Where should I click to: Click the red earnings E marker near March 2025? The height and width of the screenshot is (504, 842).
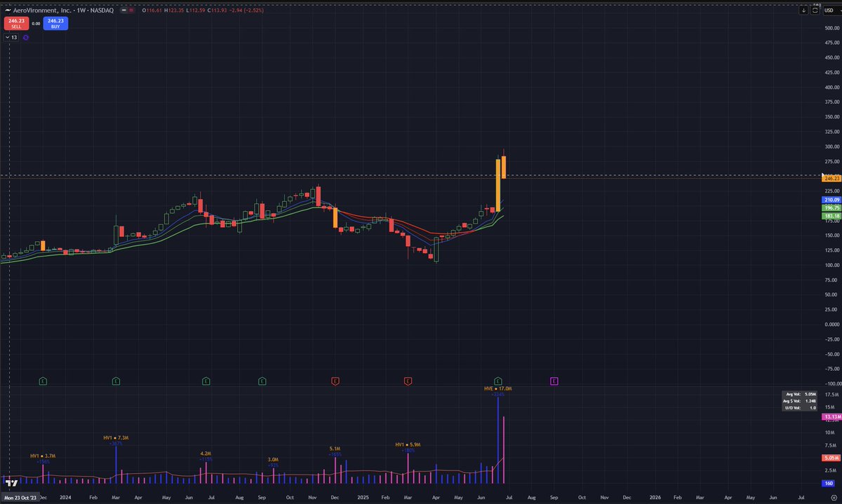[408, 381]
